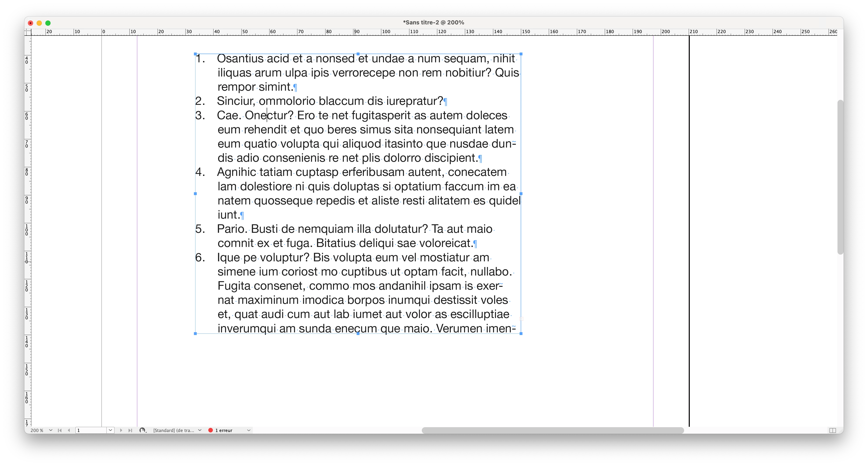Click the frame's bottom-right corner handle

coord(521,333)
